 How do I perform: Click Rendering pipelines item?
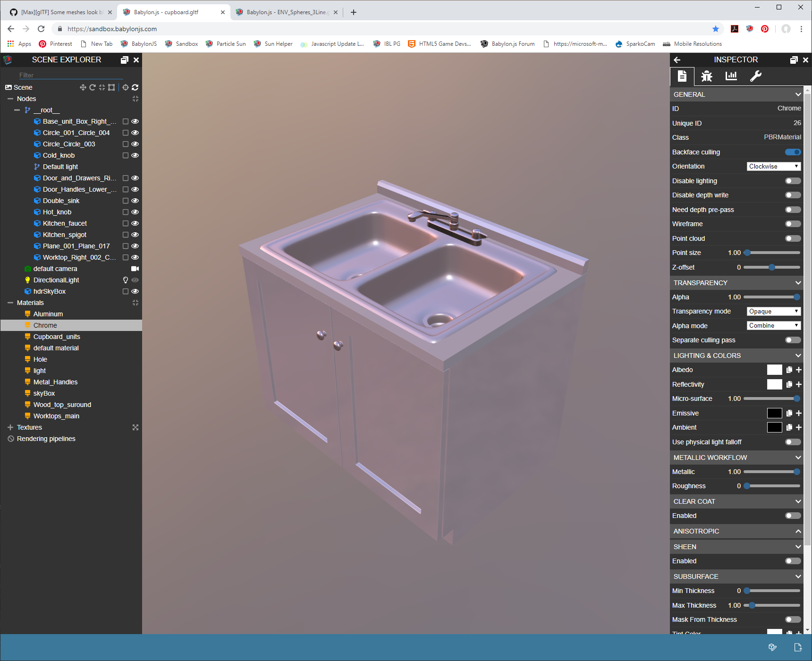(46, 439)
